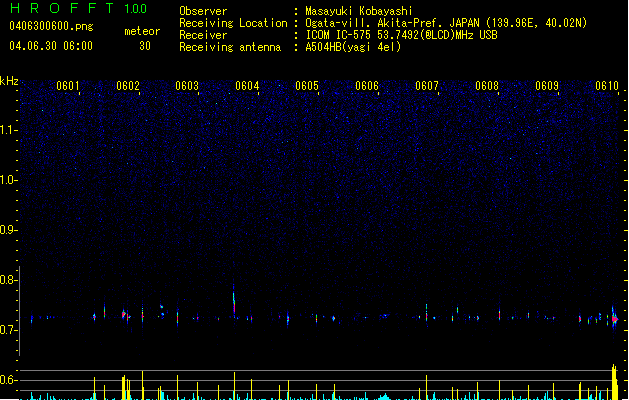The image size is (629, 400).
Task: Click the kHz axis unit label
Action: point(9,81)
